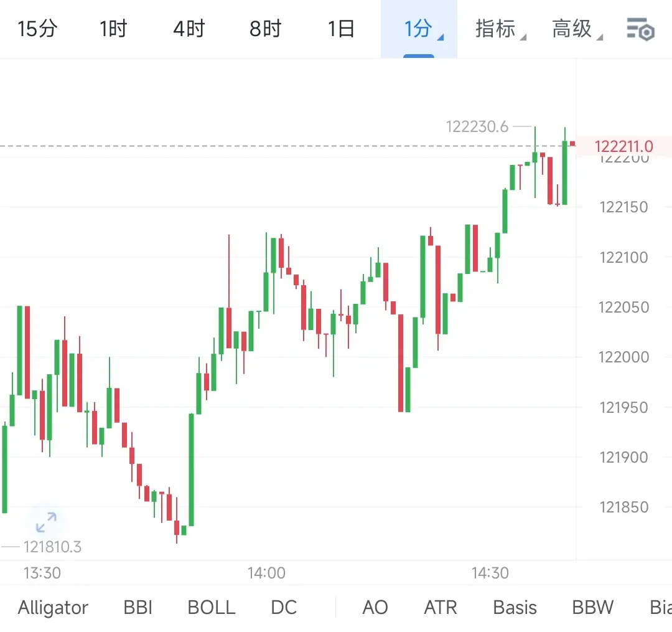Viewport: 672px width, 632px height.
Task: Toggle the DC indicator
Action: point(284,607)
